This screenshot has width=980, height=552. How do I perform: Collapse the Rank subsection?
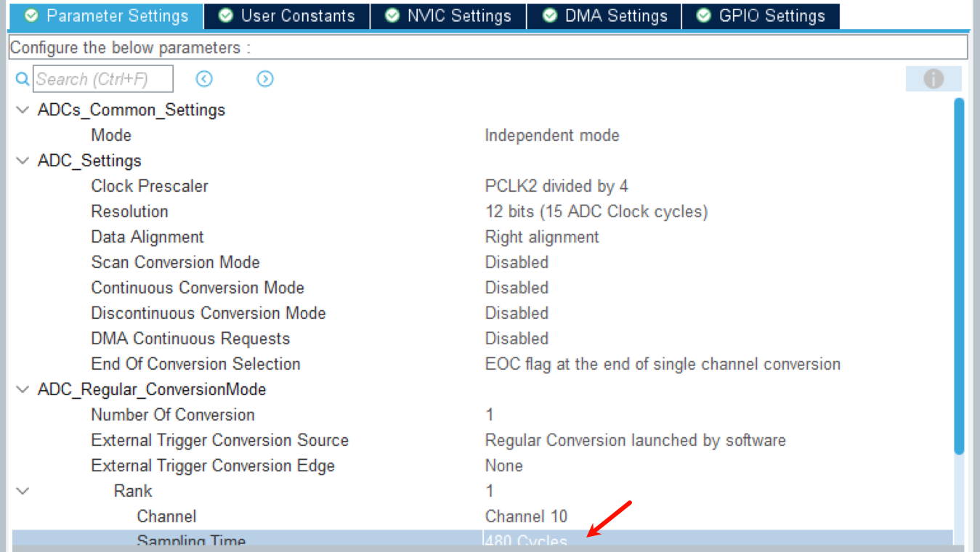coord(23,492)
